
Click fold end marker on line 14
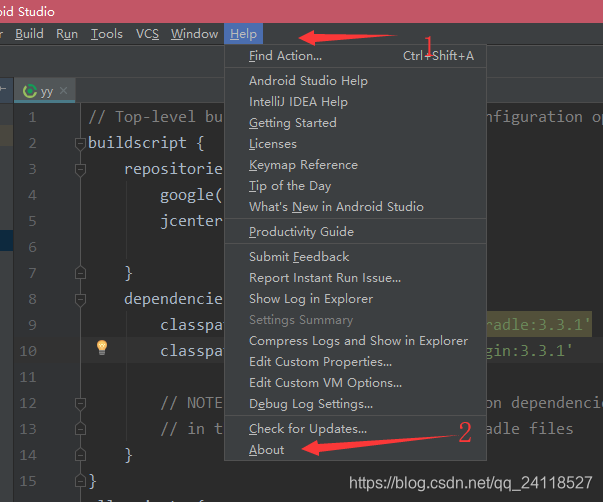(x=80, y=455)
